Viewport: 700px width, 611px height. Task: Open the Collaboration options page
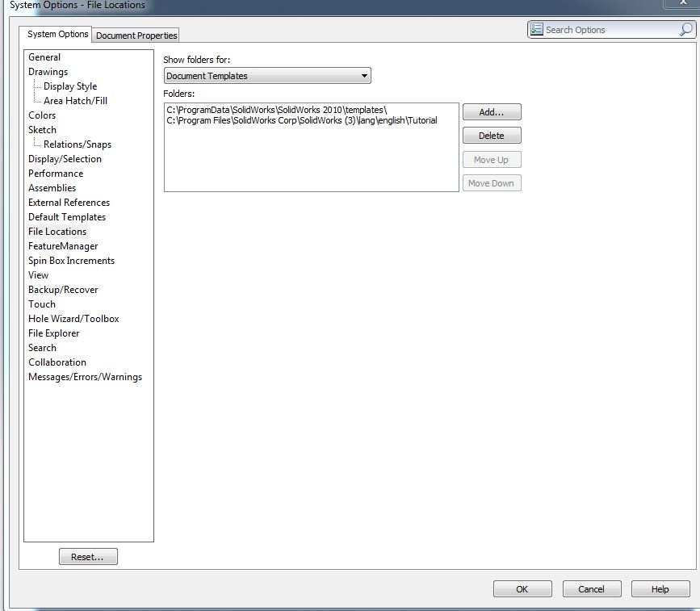point(57,362)
